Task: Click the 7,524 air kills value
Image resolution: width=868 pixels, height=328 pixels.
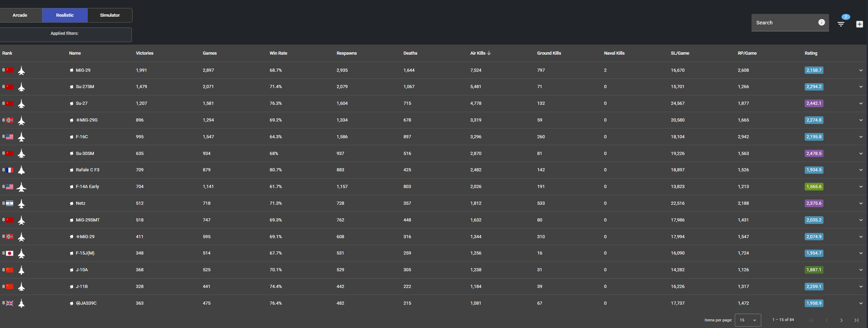Action: tap(476, 70)
